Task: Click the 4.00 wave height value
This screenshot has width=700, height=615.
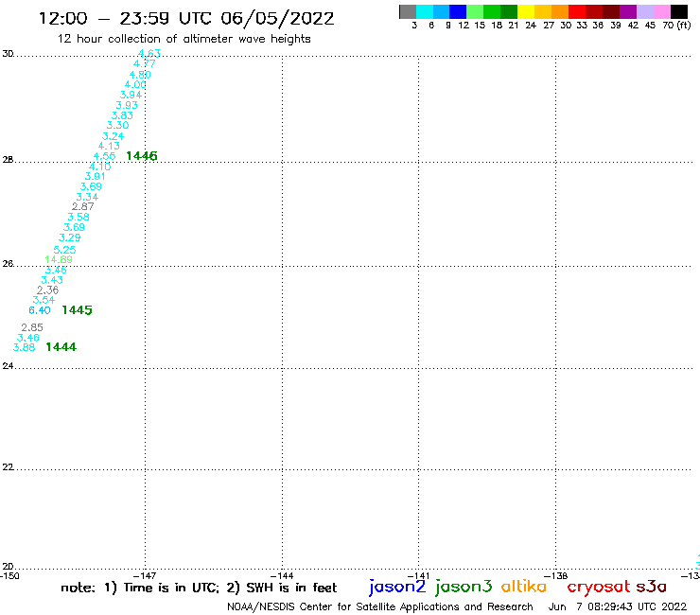Action: tap(135, 84)
